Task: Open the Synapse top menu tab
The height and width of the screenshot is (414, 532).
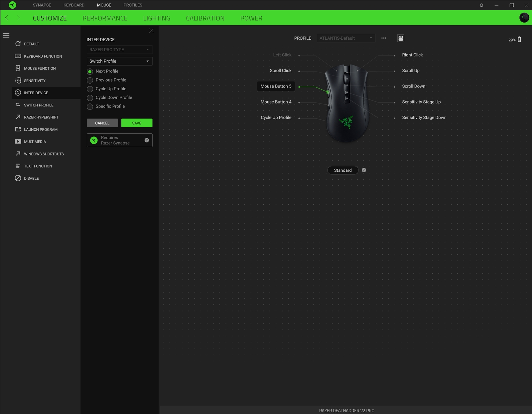Action: (42, 5)
